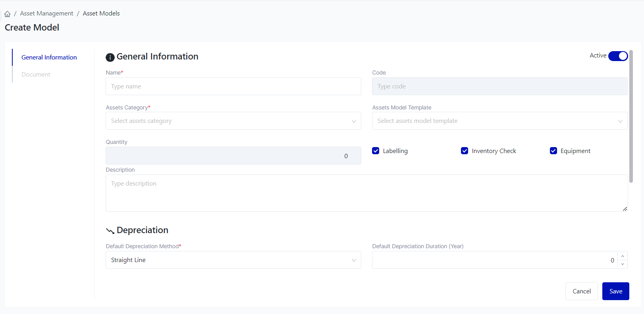Viewport: 644px width, 314px height.
Task: Select the General Information side tab
Action: pos(49,57)
